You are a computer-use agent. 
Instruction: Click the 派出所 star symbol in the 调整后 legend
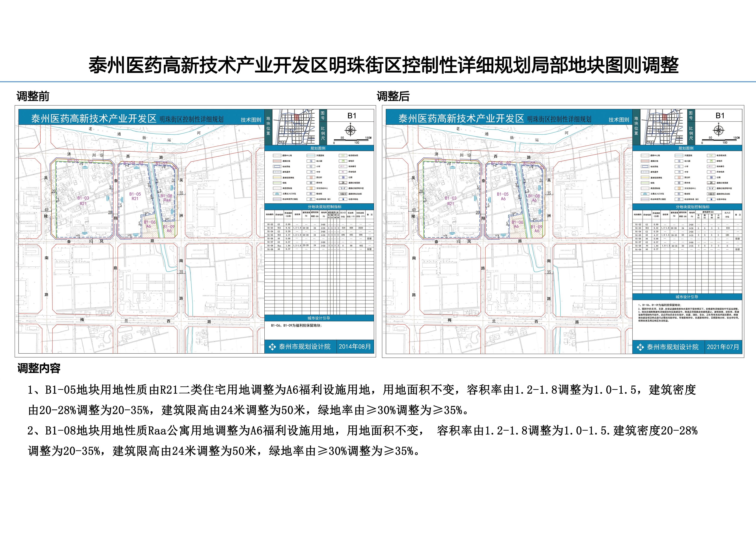click(x=679, y=177)
